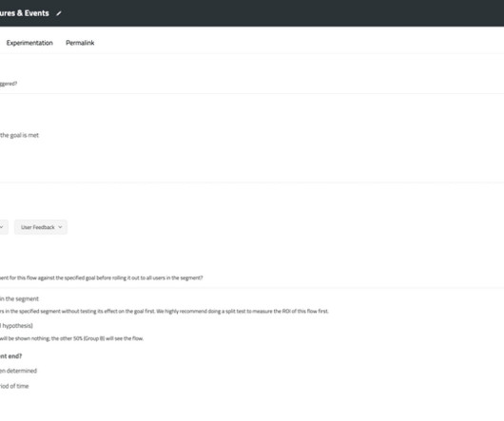Click the Group B 50% description text
The height and width of the screenshot is (421, 504).
pyautogui.click(x=71, y=338)
